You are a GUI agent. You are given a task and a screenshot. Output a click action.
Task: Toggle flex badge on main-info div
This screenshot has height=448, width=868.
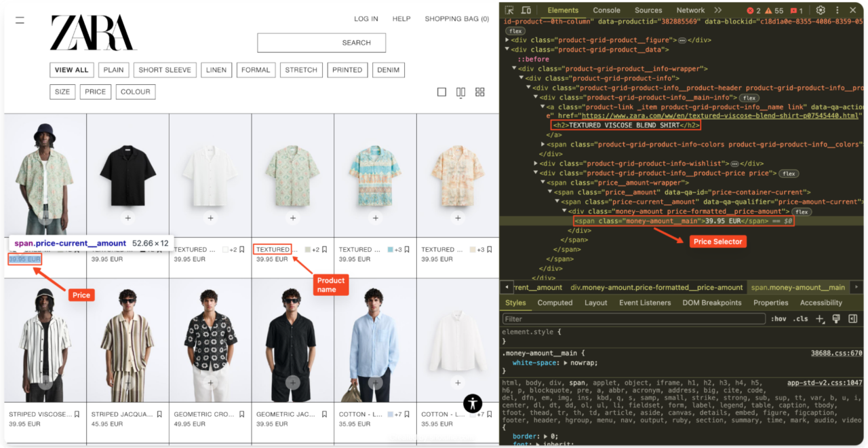coord(749,98)
